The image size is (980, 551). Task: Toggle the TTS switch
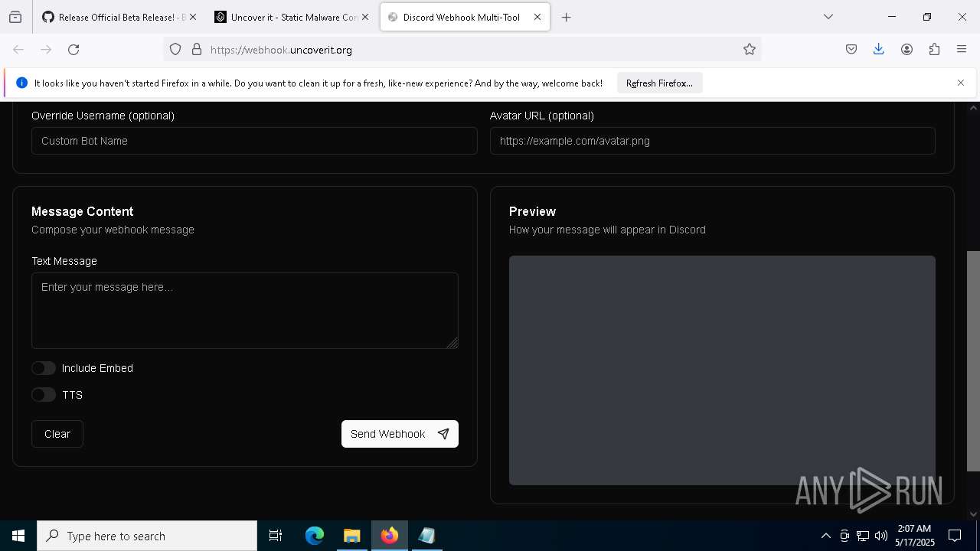tap(44, 395)
